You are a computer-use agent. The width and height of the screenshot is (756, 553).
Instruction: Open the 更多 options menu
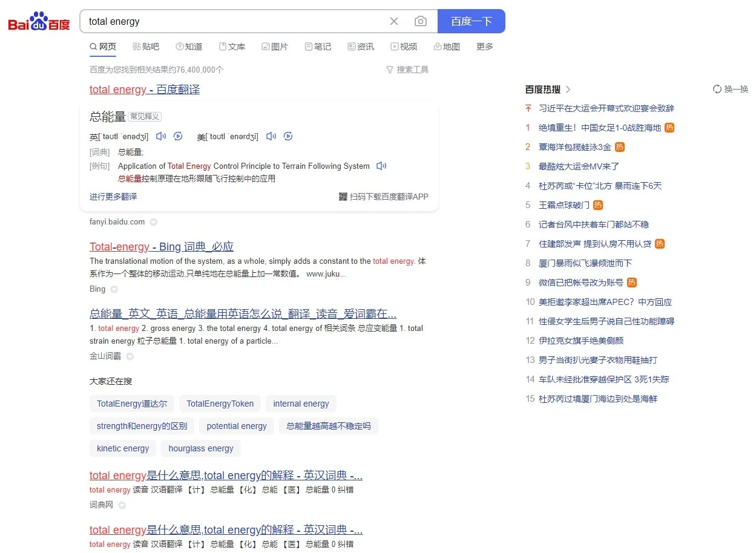pyautogui.click(x=484, y=47)
